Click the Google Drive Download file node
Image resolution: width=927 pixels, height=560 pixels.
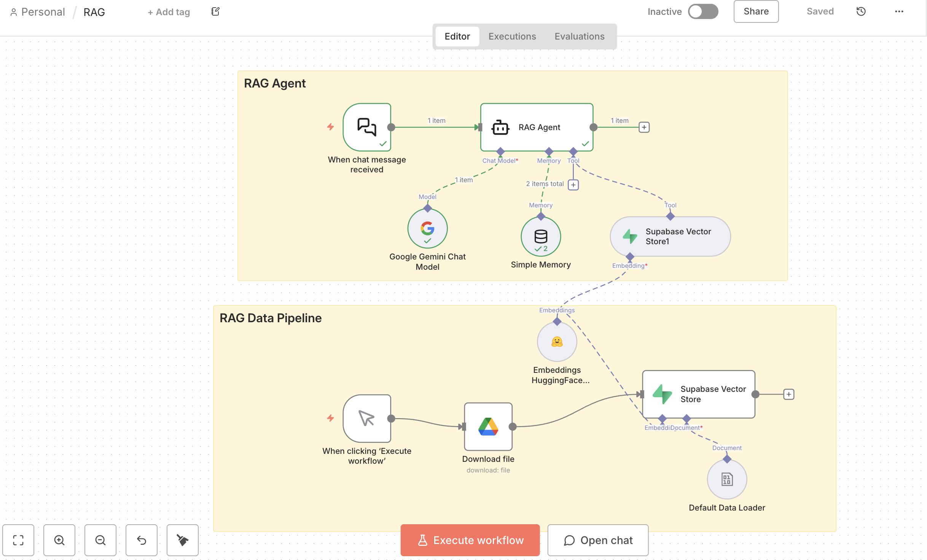click(488, 426)
